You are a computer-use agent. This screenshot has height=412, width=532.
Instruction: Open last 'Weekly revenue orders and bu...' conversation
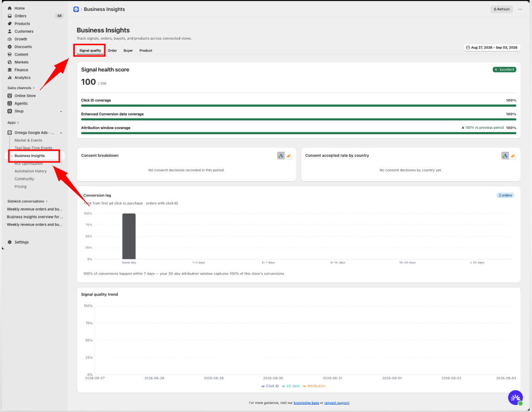click(x=35, y=225)
